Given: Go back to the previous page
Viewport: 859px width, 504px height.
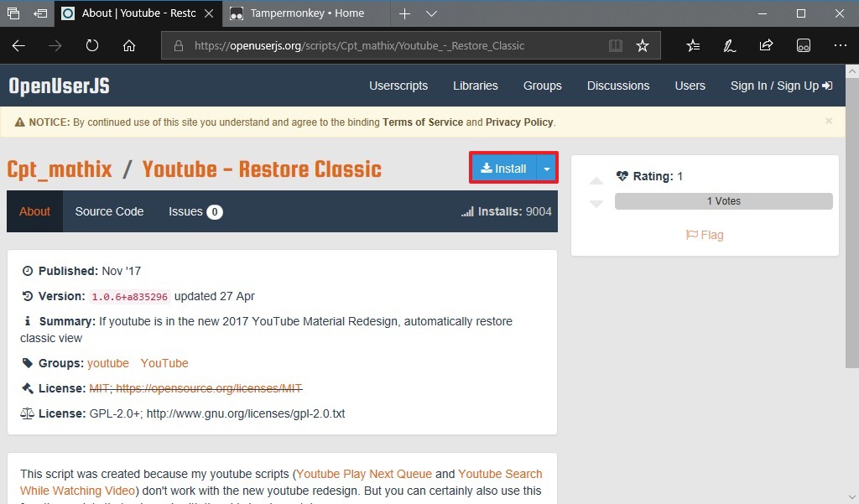Looking at the screenshot, I should [18, 46].
